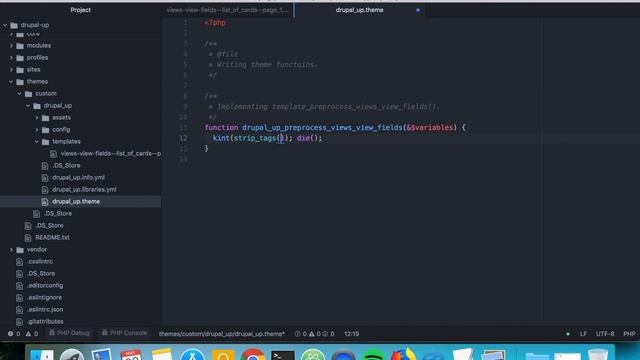Open the .eslintignore file

tap(44, 298)
